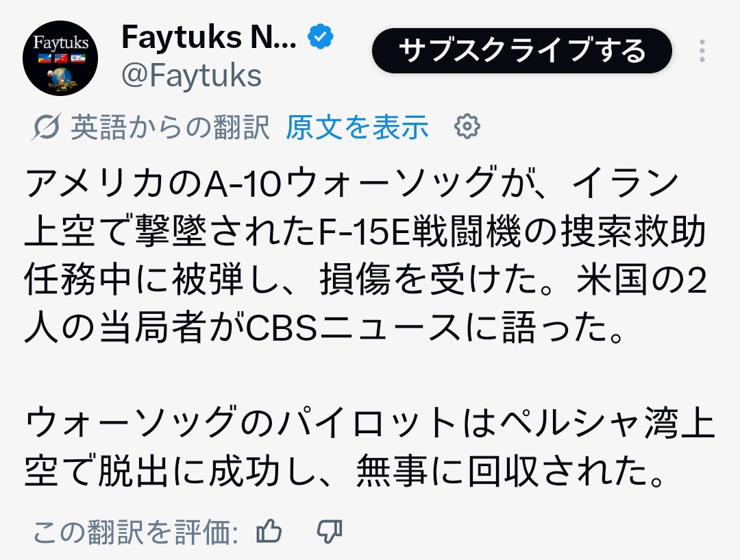
Task: Rate translation with thumbs down
Action: coord(330,531)
